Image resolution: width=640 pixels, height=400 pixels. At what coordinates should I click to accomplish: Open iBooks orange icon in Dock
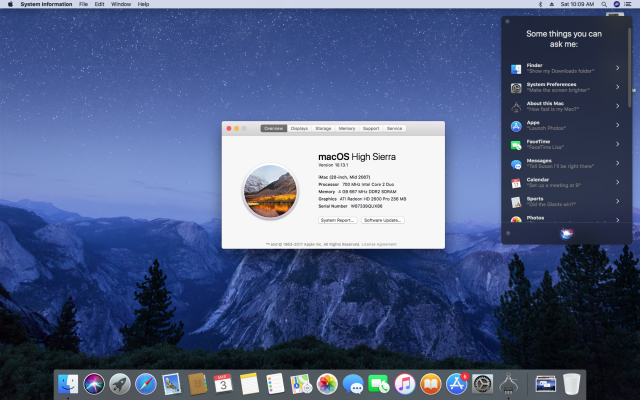[x=431, y=384]
